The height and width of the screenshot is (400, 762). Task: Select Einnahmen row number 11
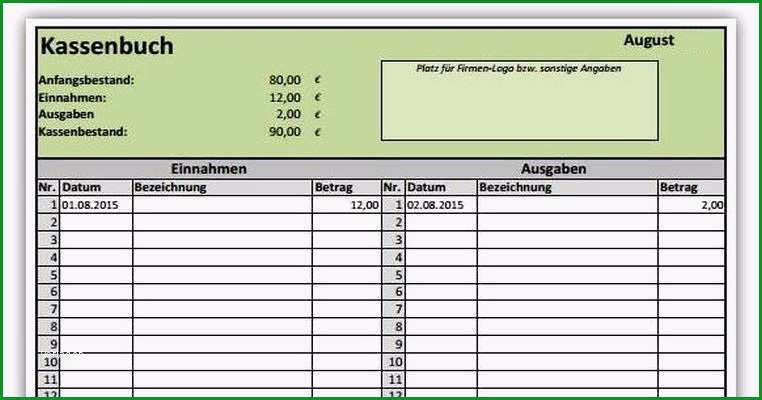[x=49, y=380]
